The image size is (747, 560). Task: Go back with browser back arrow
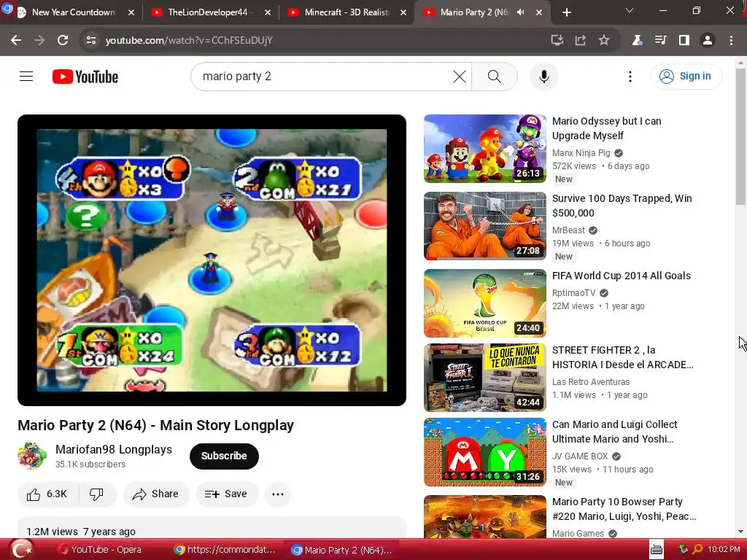point(16,41)
